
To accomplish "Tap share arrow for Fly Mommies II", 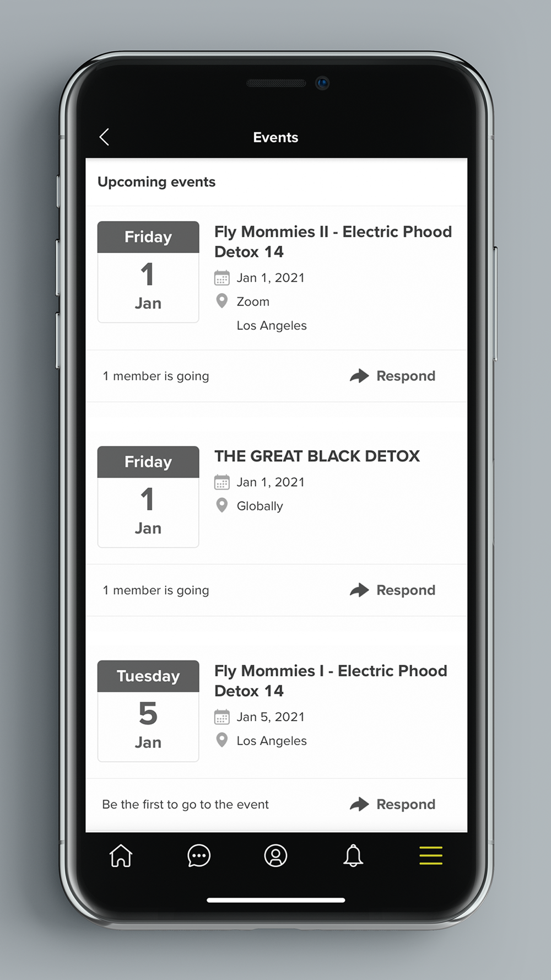I will (359, 376).
